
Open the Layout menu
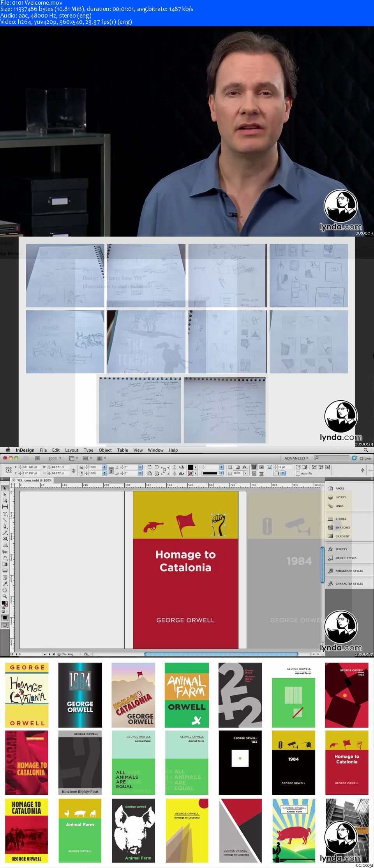click(x=72, y=450)
